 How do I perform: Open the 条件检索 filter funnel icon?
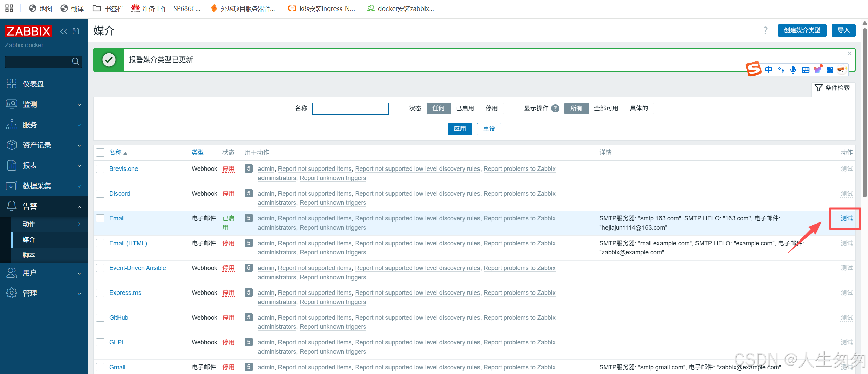point(819,88)
